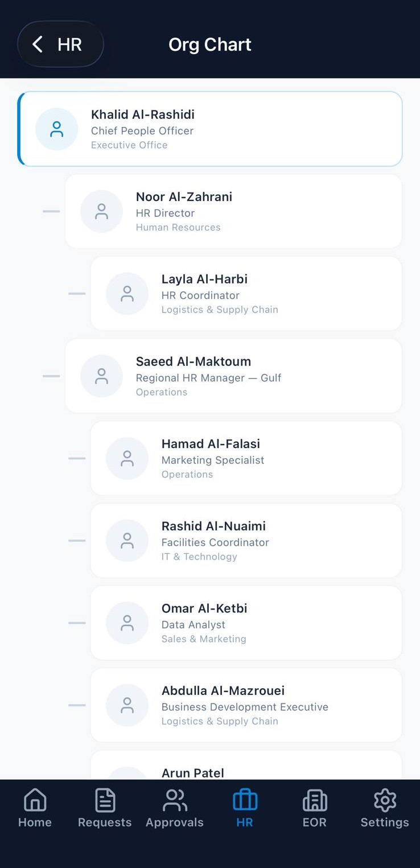Open the EOR building icon
Screen dimensions: 420x868
pyautogui.click(x=315, y=800)
